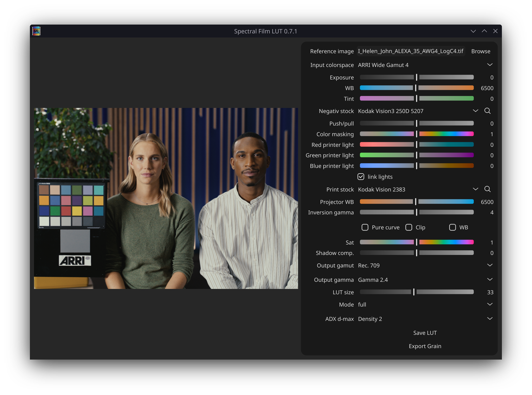Click the WB color temperature slider
532x395 pixels.
pyautogui.click(x=417, y=88)
